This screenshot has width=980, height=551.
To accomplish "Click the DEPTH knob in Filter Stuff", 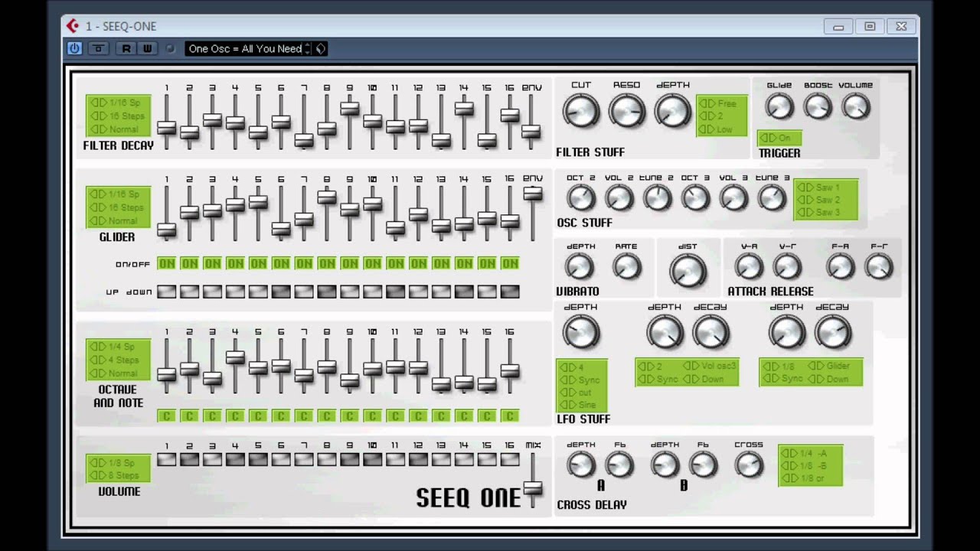I will 672,111.
